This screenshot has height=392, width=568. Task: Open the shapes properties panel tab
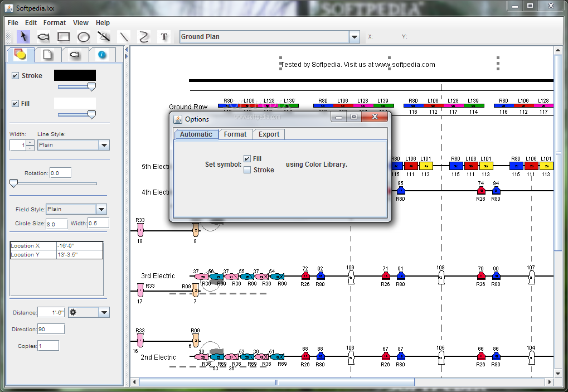click(x=20, y=55)
